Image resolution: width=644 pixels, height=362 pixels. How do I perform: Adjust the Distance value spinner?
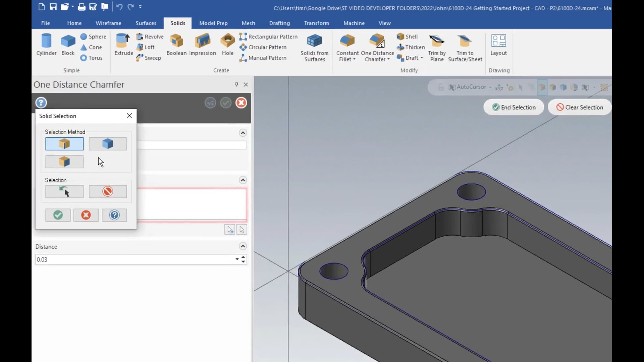tap(243, 259)
